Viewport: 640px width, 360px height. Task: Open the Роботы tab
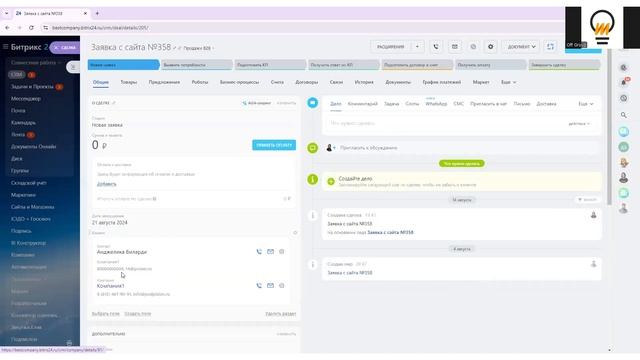pyautogui.click(x=200, y=82)
